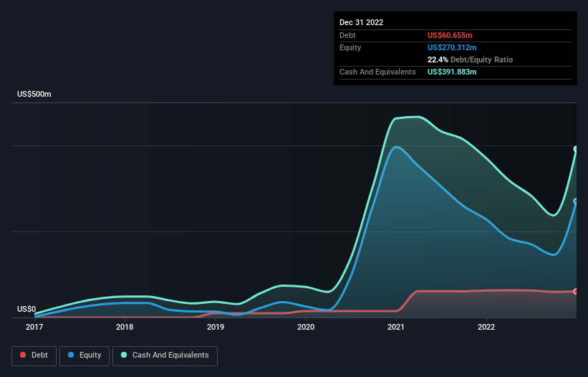Click the 2020 x-axis label
This screenshot has width=588, height=377.
coord(306,327)
